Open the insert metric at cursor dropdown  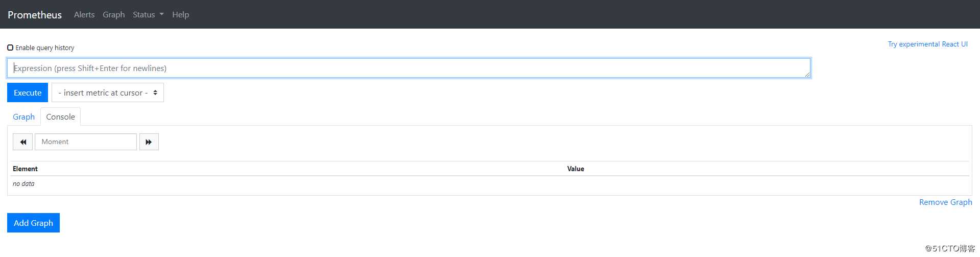tap(108, 93)
